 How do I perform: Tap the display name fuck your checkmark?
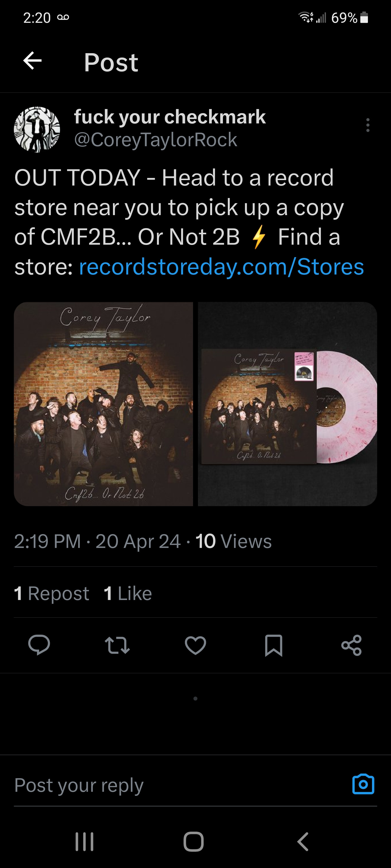click(170, 117)
